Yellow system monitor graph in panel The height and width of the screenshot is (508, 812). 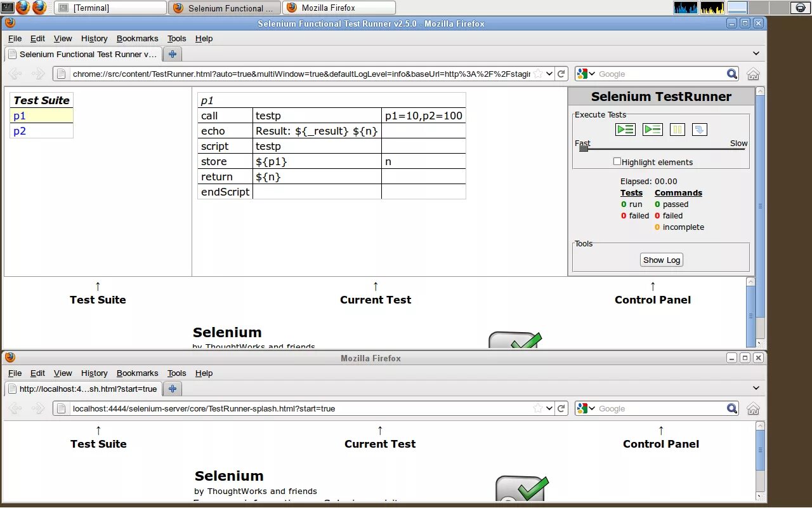pos(712,8)
